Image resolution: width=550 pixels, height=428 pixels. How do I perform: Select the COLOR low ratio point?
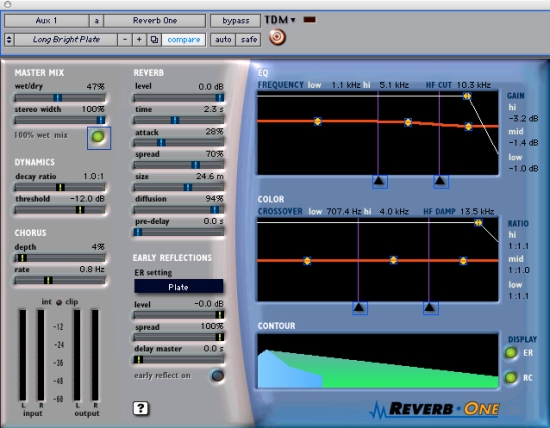tap(307, 261)
